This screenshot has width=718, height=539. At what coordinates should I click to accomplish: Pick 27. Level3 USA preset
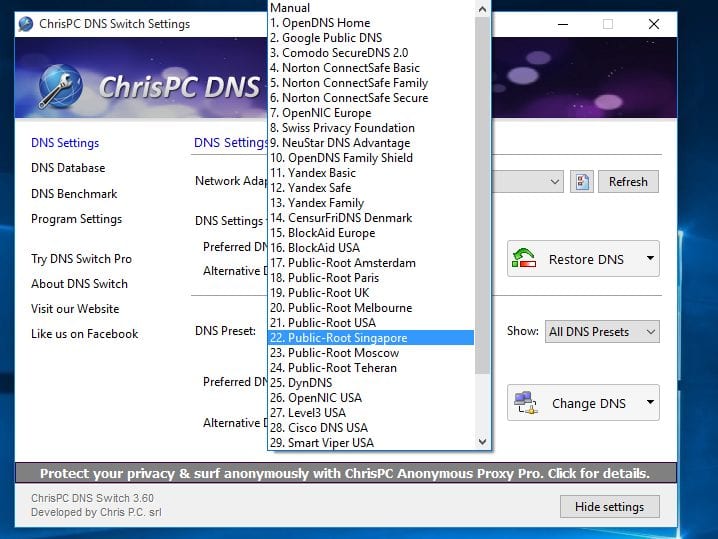(x=370, y=413)
